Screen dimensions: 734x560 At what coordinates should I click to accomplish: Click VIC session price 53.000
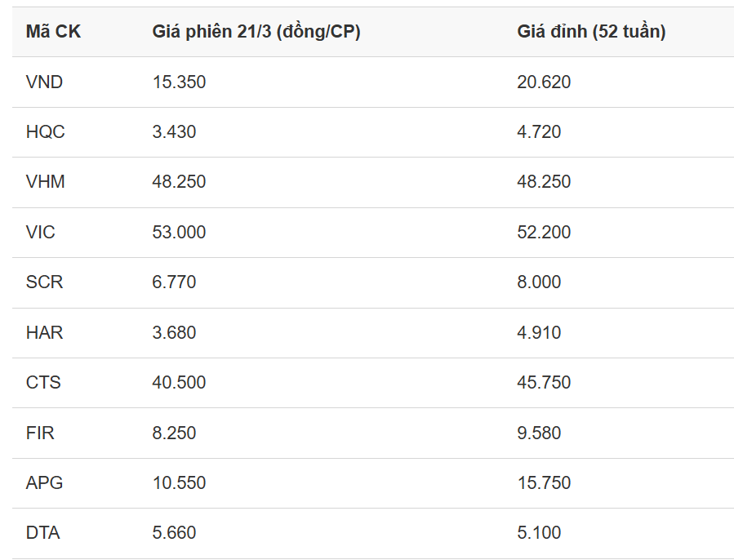179,232
